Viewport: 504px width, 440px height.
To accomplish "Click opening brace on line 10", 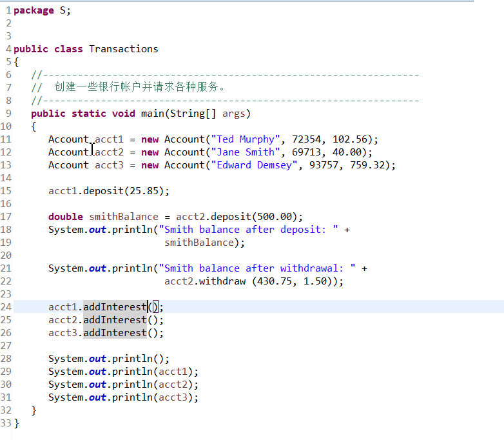I will pos(34,126).
